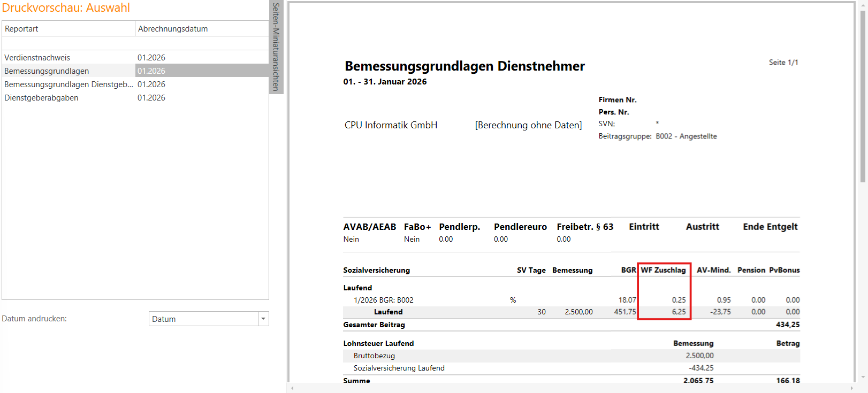Click the 6,25 WF Zuschlag value
This screenshot has width=868, height=393.
coord(679,312)
